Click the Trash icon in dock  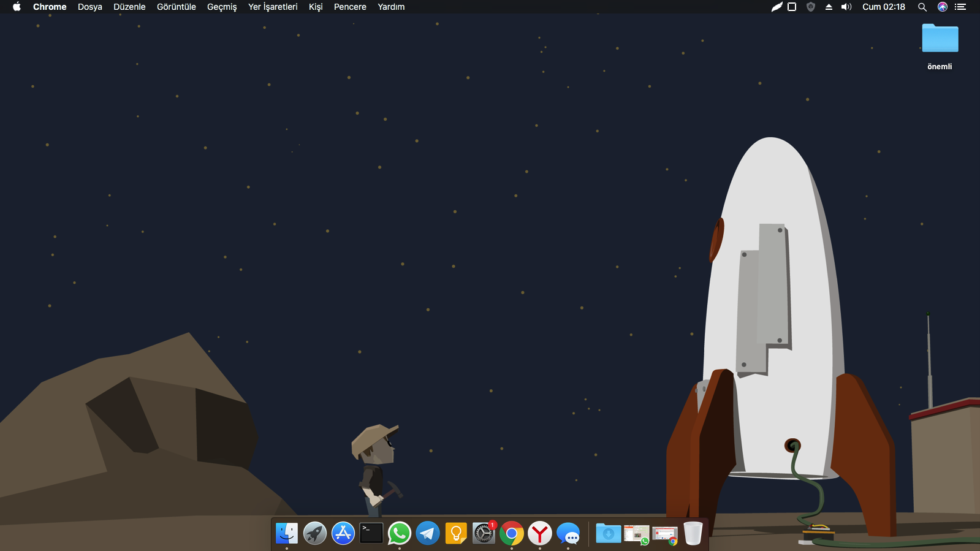tap(693, 533)
